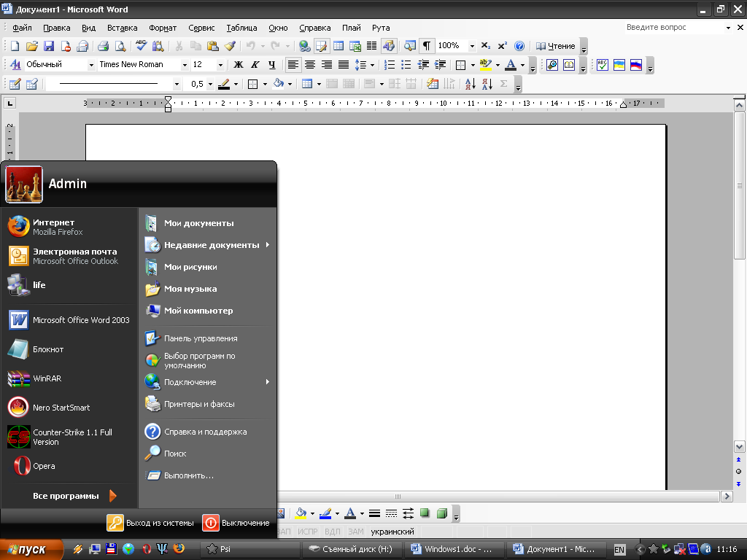This screenshot has width=747, height=560.
Task: Toggle justify alignment
Action: tap(344, 65)
